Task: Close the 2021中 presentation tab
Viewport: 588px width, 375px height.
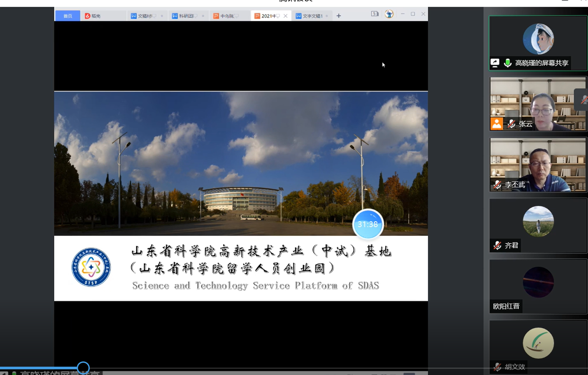Action: click(x=285, y=16)
